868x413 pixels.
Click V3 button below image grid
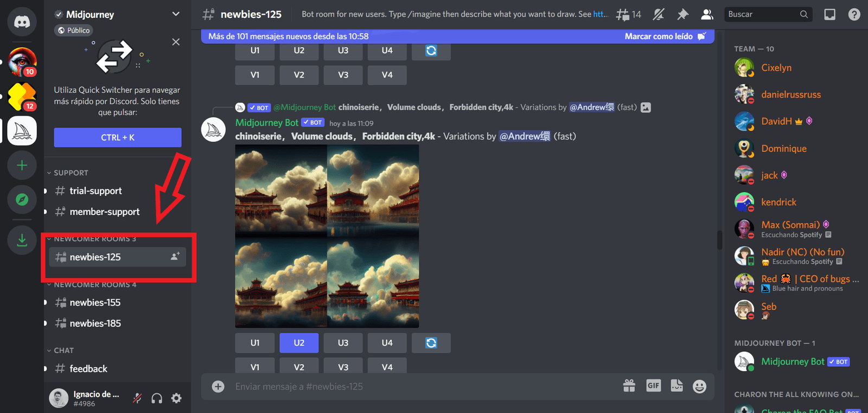click(x=343, y=367)
